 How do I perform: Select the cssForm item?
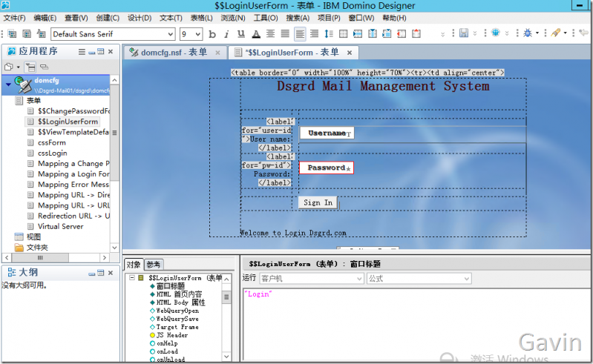[x=52, y=143]
